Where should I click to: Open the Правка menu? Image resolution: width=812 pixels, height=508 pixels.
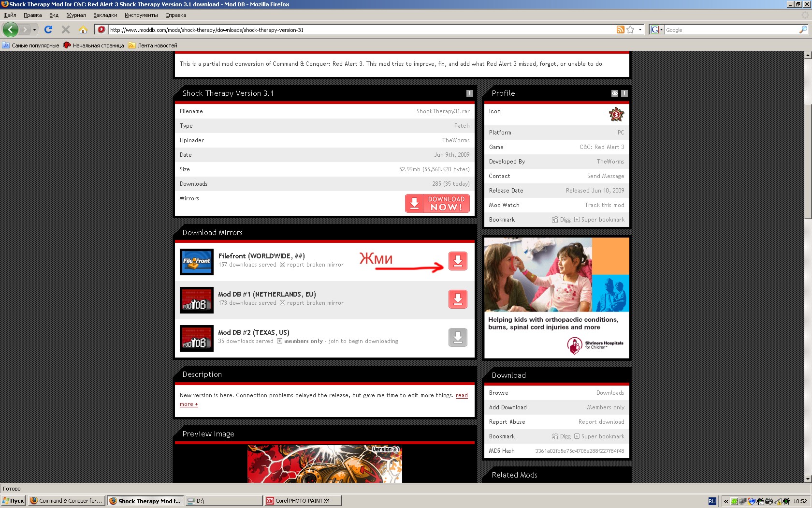(33, 15)
